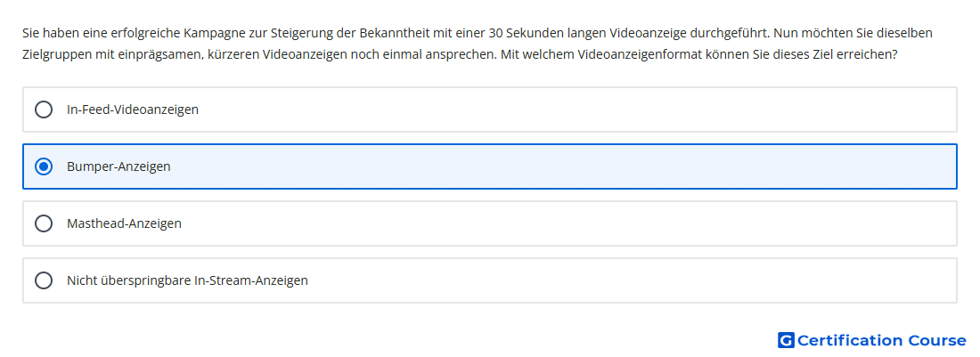
Task: Click the In-Feed-Videoanzeigen answer label
Action: tap(133, 110)
